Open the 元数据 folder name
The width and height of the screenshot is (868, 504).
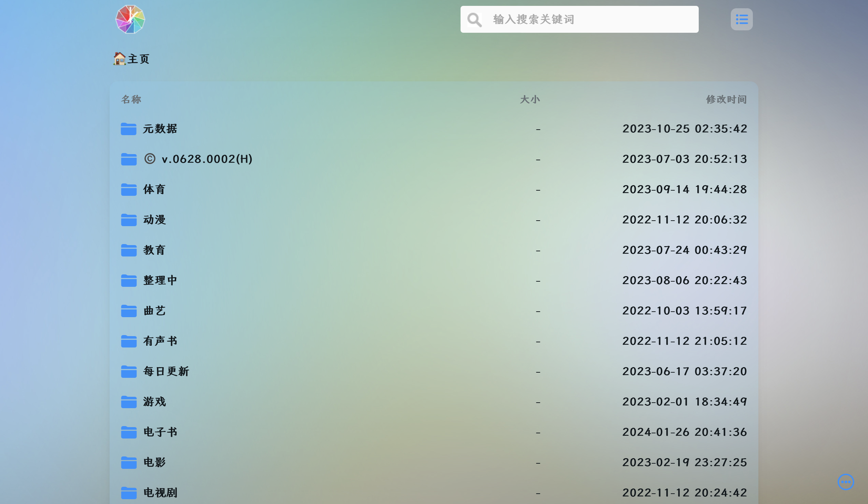pyautogui.click(x=160, y=129)
